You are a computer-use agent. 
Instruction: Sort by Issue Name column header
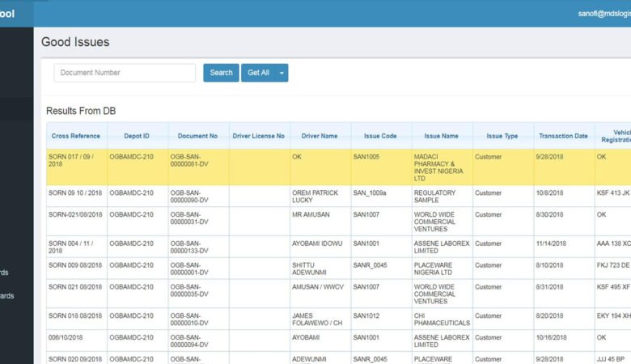pos(441,136)
